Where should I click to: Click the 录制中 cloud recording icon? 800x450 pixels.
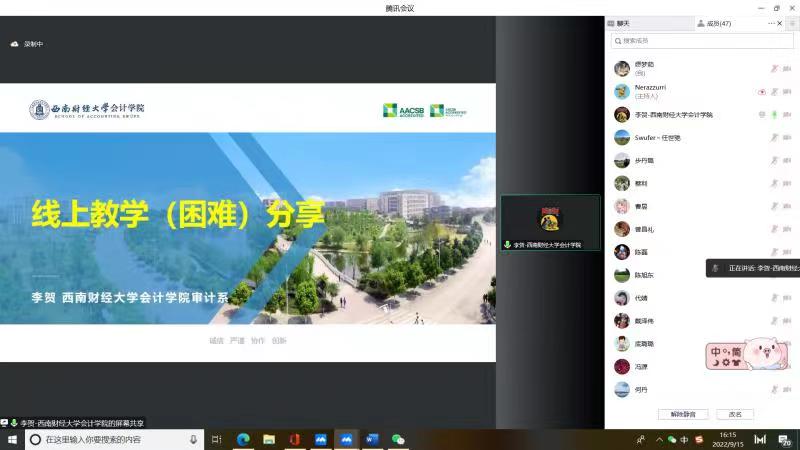pos(14,44)
